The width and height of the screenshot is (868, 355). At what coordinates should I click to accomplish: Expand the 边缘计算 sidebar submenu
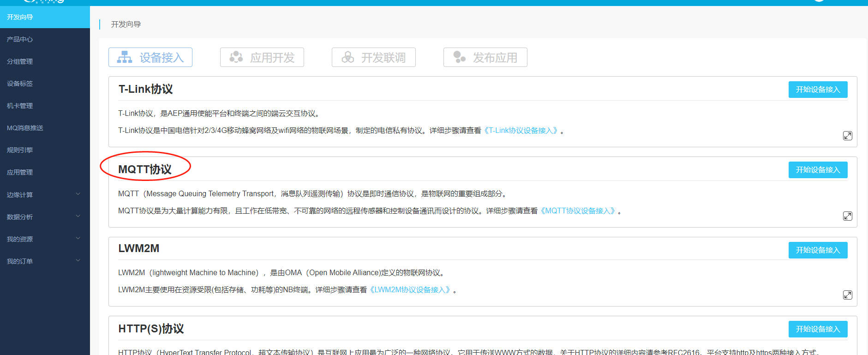[x=78, y=194]
